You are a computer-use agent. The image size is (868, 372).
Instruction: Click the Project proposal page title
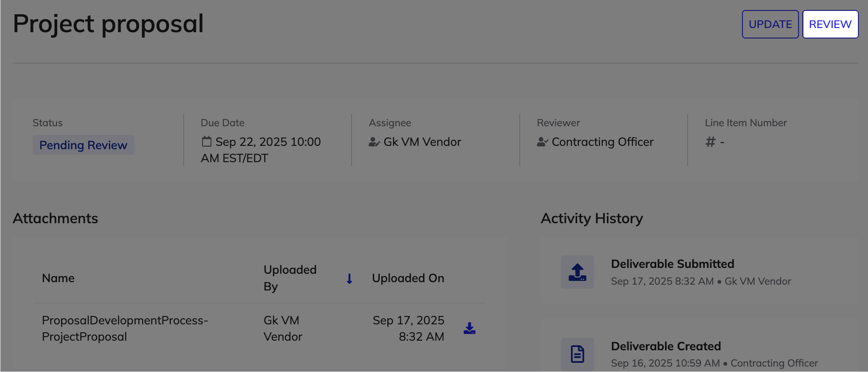pyautogui.click(x=108, y=24)
